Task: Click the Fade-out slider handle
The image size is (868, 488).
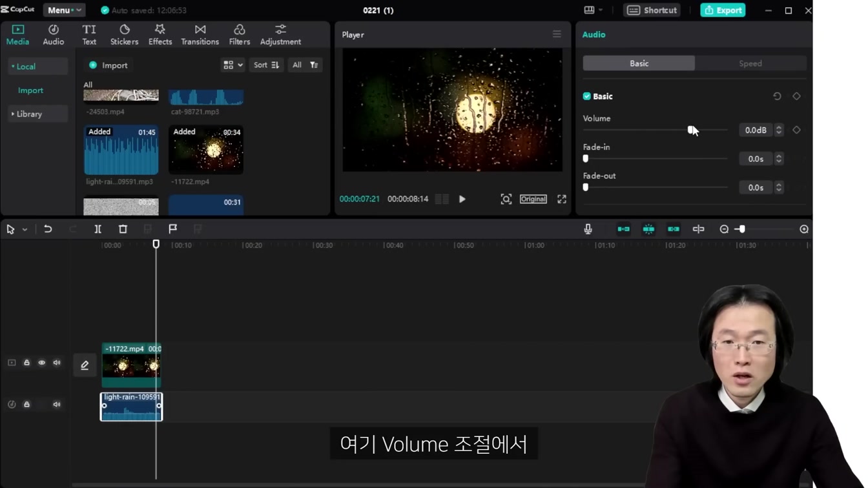Action: (586, 187)
